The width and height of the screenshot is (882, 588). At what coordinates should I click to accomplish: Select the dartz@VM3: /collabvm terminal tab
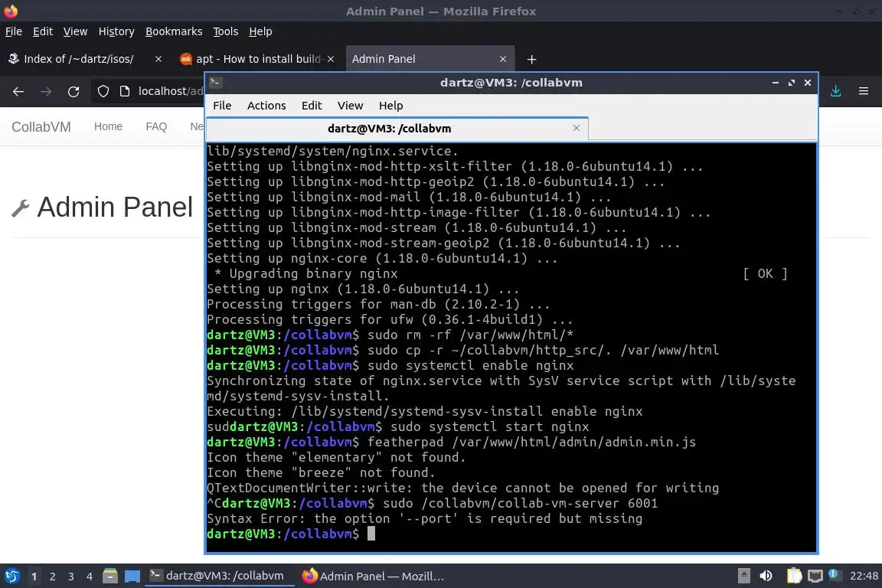(397, 129)
